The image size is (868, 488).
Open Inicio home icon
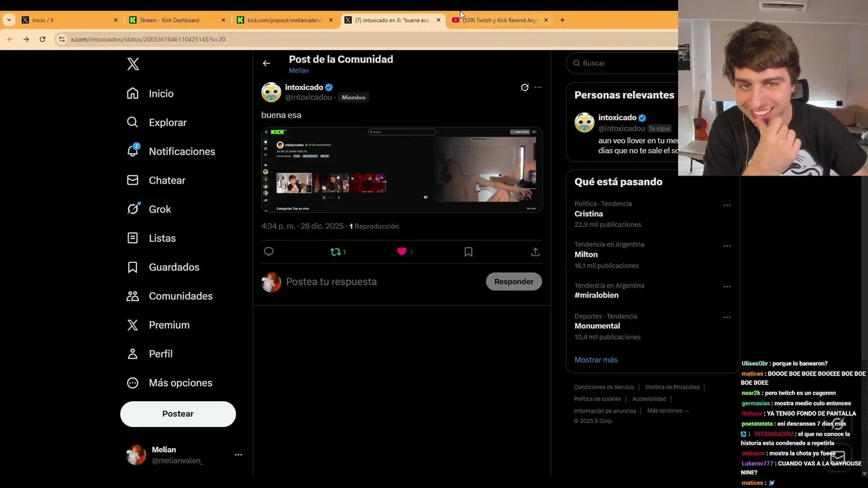pos(133,94)
